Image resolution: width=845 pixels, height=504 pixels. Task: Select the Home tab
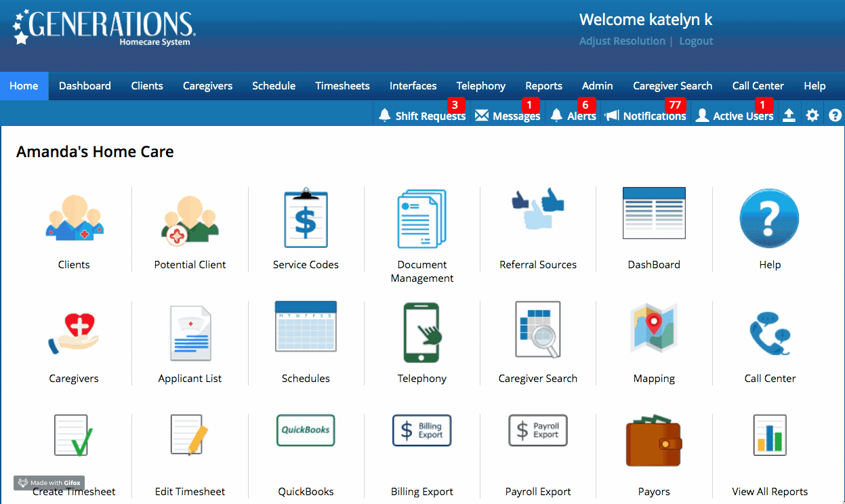pyautogui.click(x=24, y=86)
